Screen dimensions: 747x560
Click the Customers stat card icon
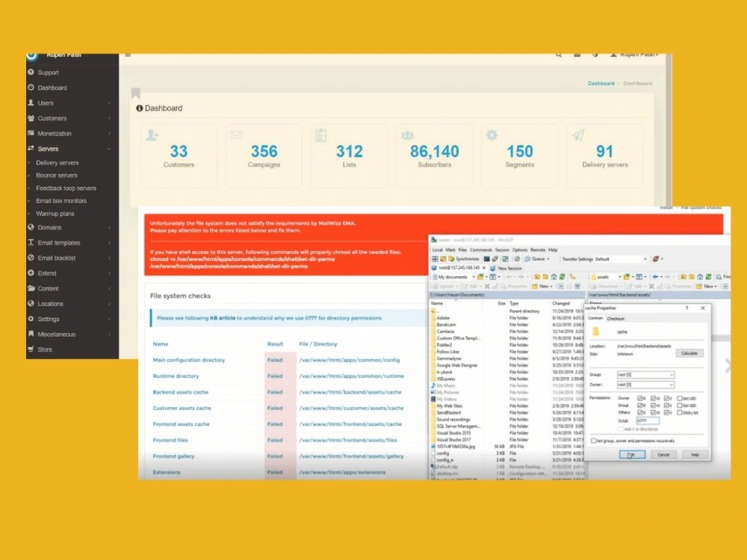(152, 135)
